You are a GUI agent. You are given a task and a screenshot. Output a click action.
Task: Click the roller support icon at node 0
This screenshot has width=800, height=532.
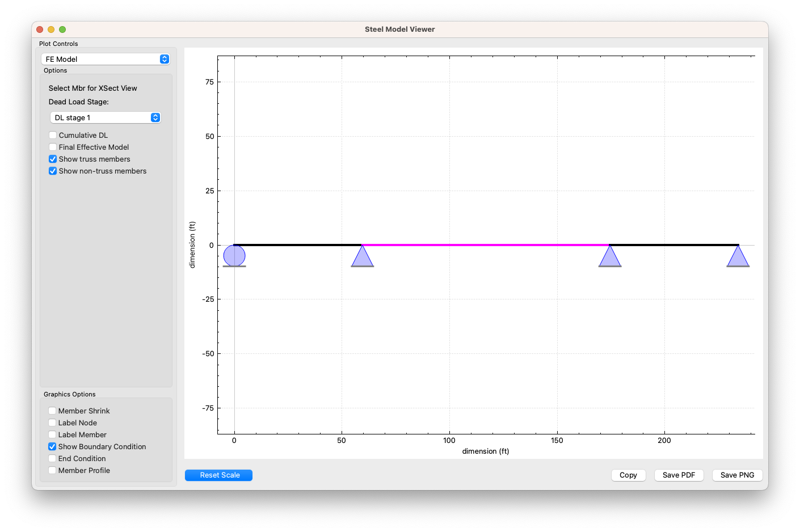coord(234,256)
